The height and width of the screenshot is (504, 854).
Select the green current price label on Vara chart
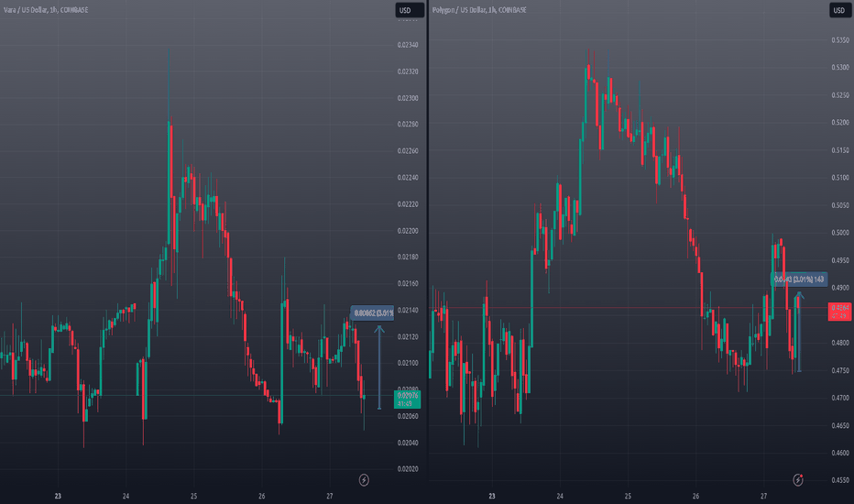click(x=408, y=400)
